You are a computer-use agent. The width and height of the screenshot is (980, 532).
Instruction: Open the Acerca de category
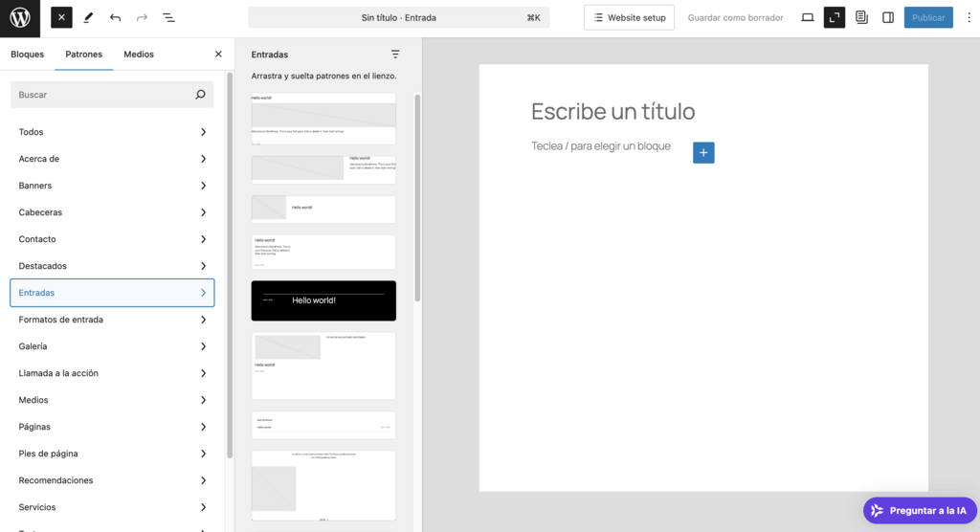(x=112, y=159)
